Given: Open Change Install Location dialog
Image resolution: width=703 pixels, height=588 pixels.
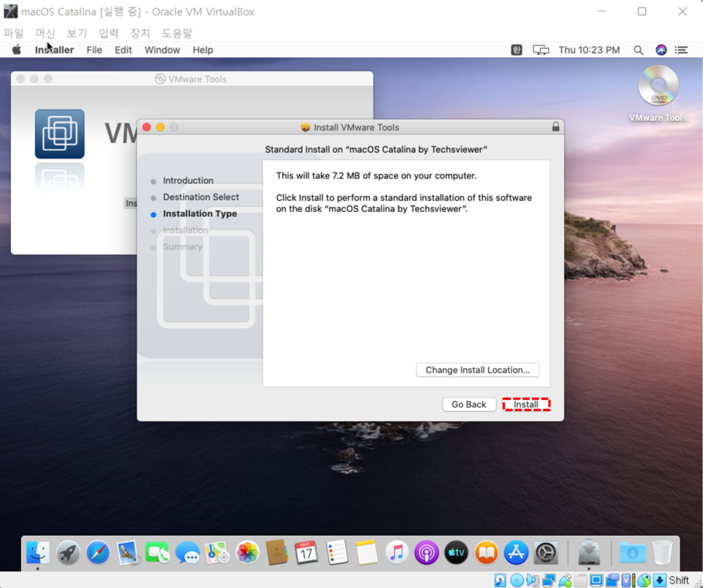Looking at the screenshot, I should click(477, 370).
